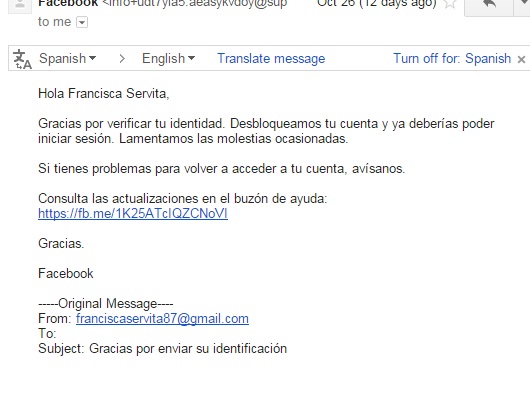The height and width of the screenshot is (405, 530).
Task: Open the fb.me help inbox link
Action: (133, 214)
